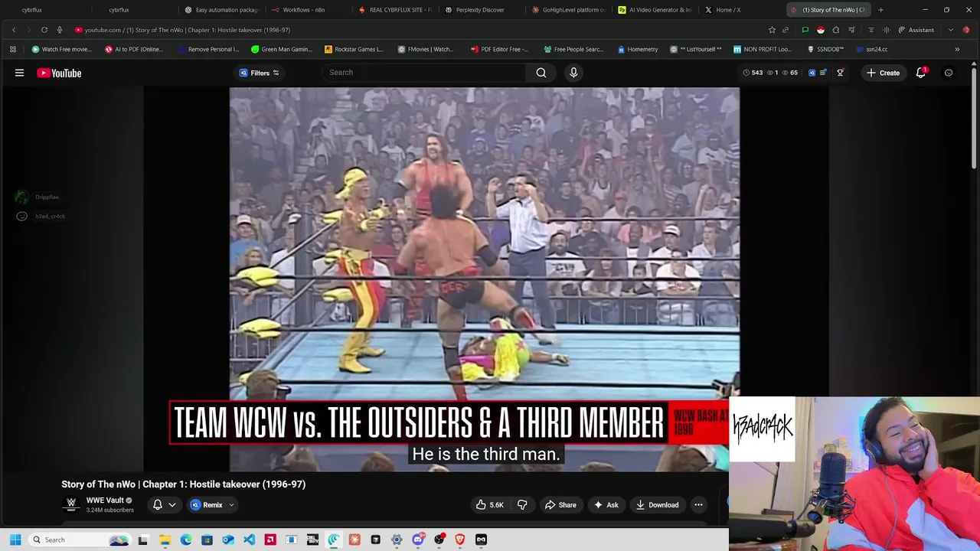Open the SSNDOB bookmark
Image resolution: width=980 pixels, height=551 pixels.
coord(825,49)
